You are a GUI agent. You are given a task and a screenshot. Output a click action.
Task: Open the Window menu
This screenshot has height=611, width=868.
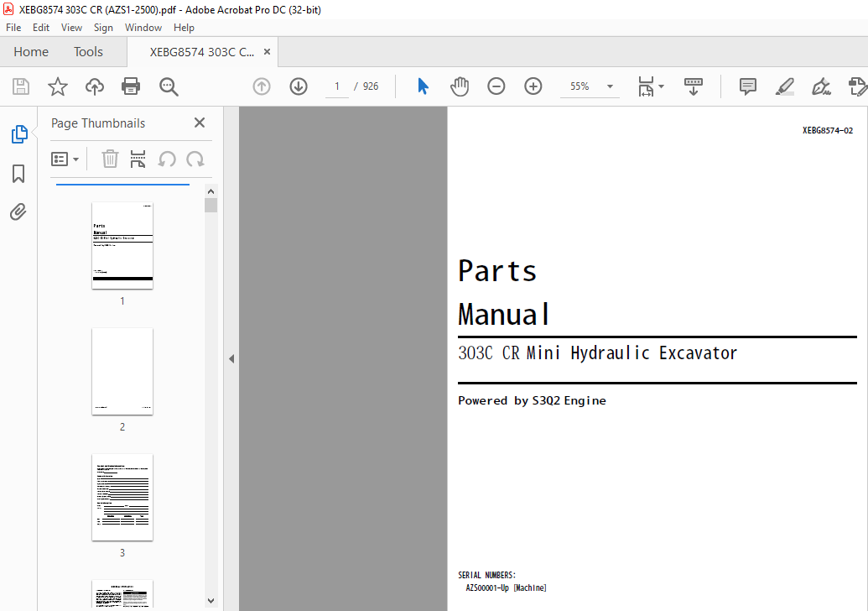coord(143,28)
